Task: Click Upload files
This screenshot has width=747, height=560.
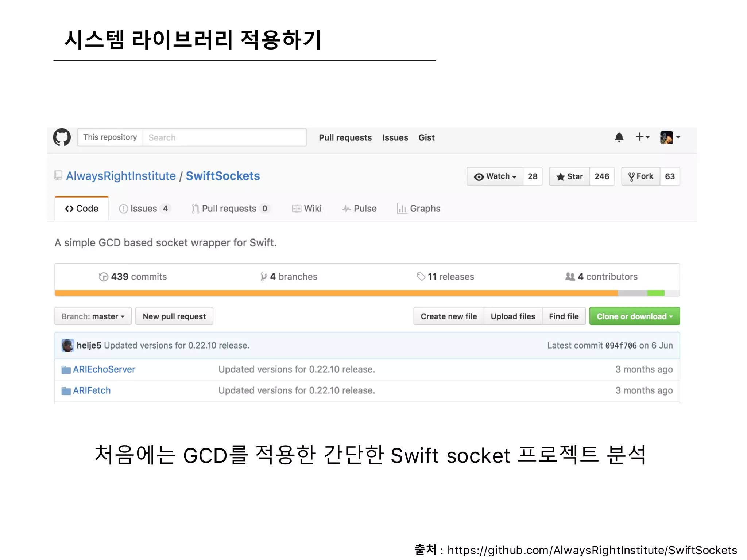Action: click(x=513, y=316)
